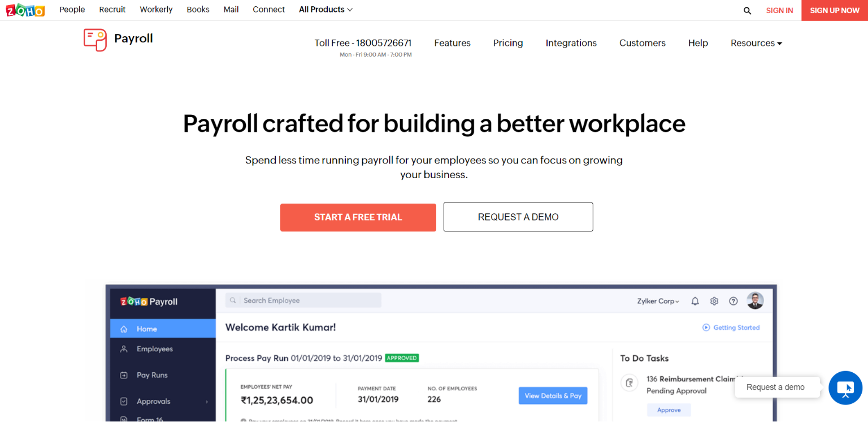The width and height of the screenshot is (868, 422).
Task: Click the reimbursement claim task icon
Action: click(x=629, y=383)
